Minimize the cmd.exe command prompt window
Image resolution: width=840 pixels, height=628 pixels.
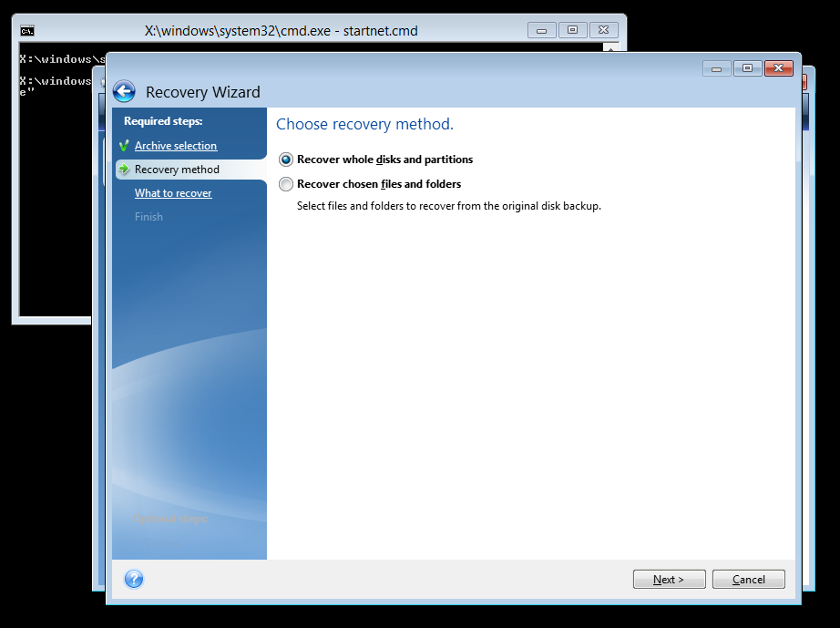pyautogui.click(x=541, y=30)
